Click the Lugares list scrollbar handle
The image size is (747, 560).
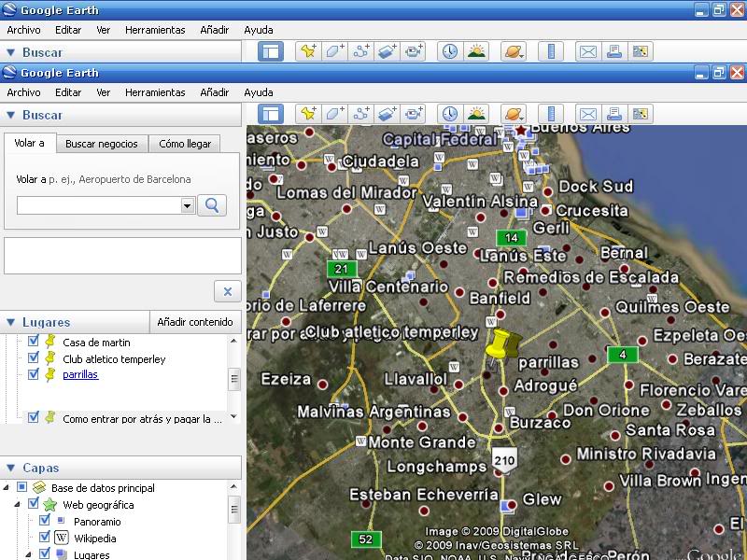[x=234, y=380]
